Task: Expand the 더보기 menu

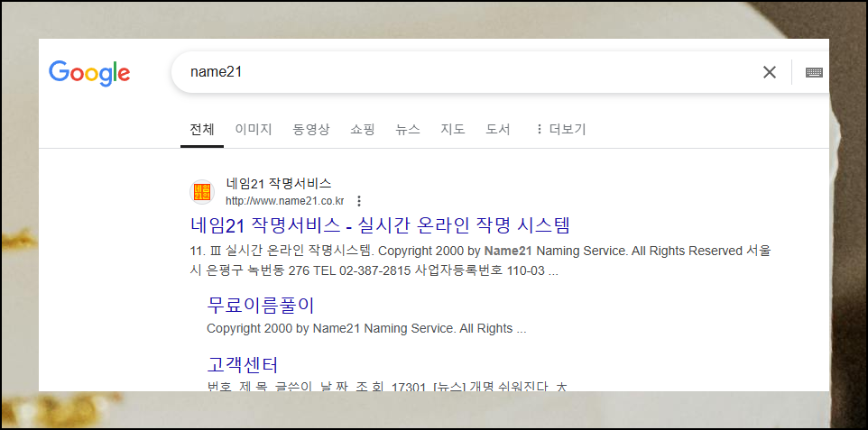Action: click(x=560, y=130)
